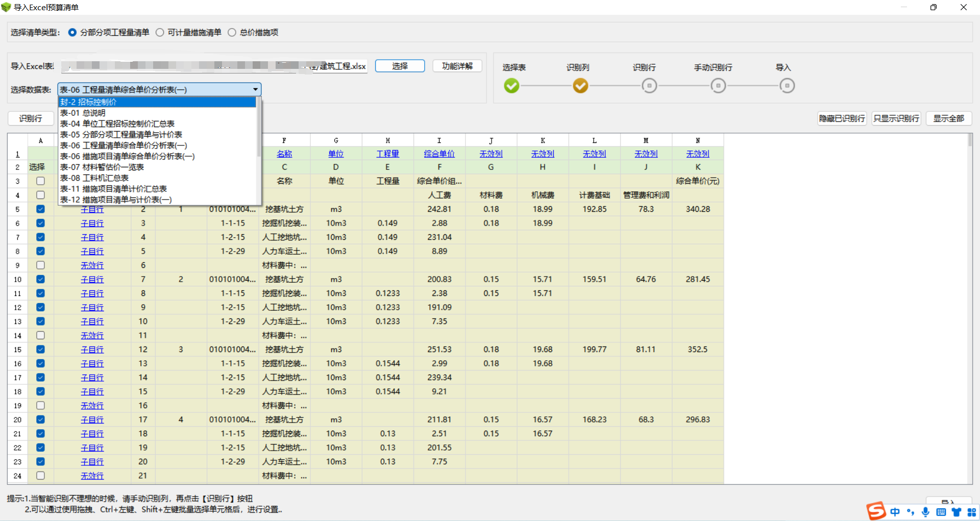Select cell 挖基坑土方 in row 10

coord(284,279)
